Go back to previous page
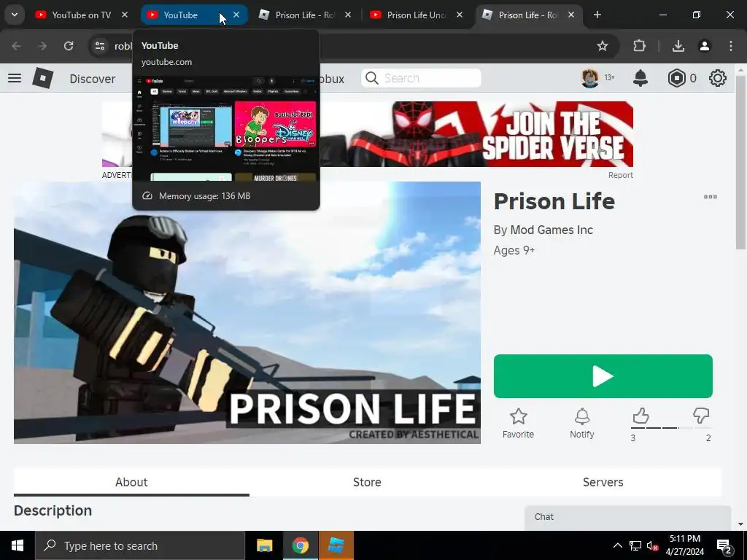 coord(16,46)
